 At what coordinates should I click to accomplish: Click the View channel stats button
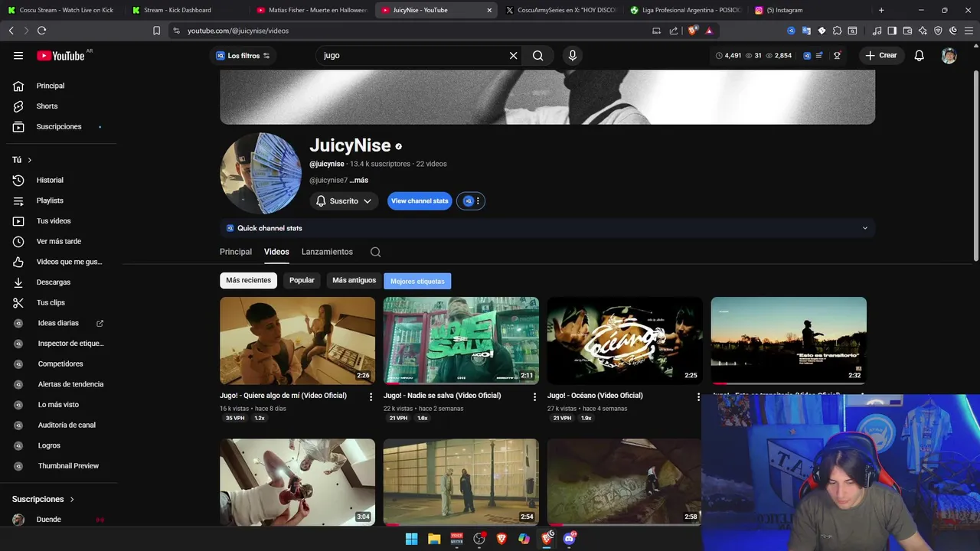(420, 201)
